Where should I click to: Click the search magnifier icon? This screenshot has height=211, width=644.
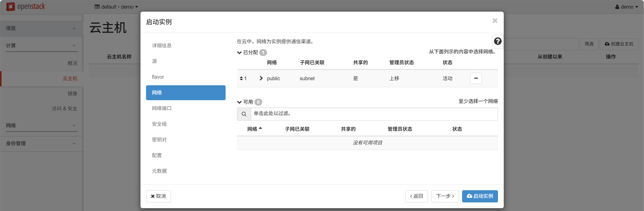[x=244, y=114]
